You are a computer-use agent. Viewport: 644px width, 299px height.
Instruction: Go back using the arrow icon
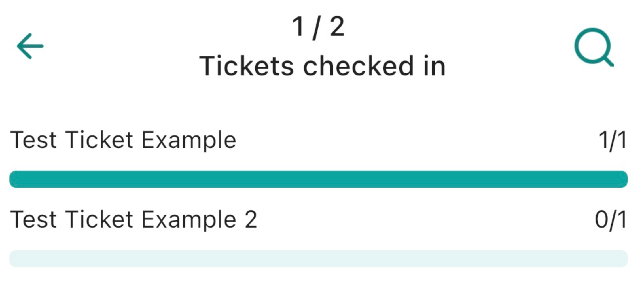[30, 46]
